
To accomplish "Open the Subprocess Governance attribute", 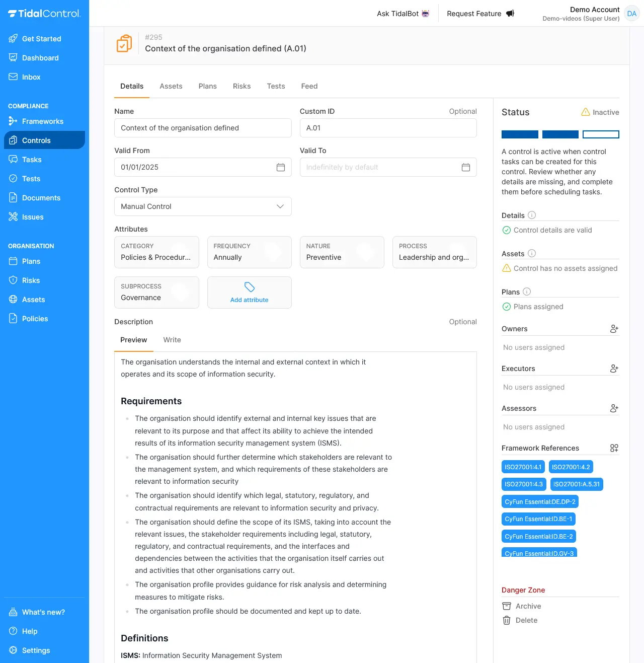I will click(156, 292).
